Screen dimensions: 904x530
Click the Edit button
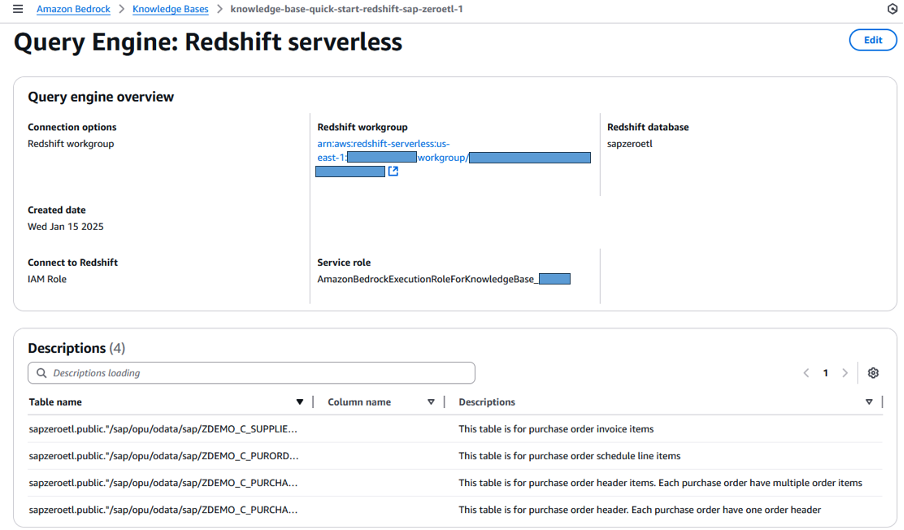point(872,40)
